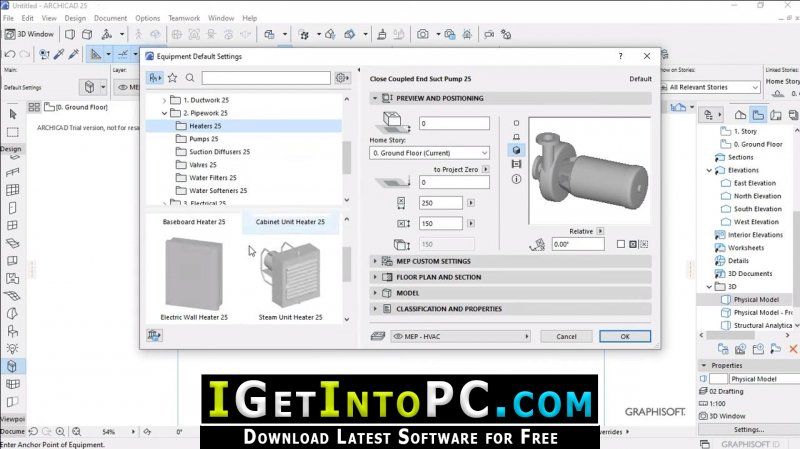Click the Cancel button
Image resolution: width=800 pixels, height=449 pixels.
pos(566,336)
